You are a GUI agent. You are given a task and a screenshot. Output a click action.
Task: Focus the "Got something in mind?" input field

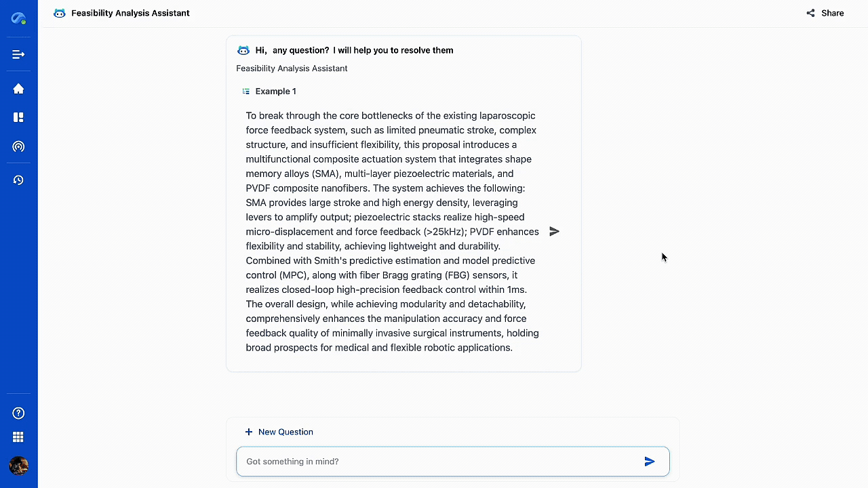pos(441,462)
